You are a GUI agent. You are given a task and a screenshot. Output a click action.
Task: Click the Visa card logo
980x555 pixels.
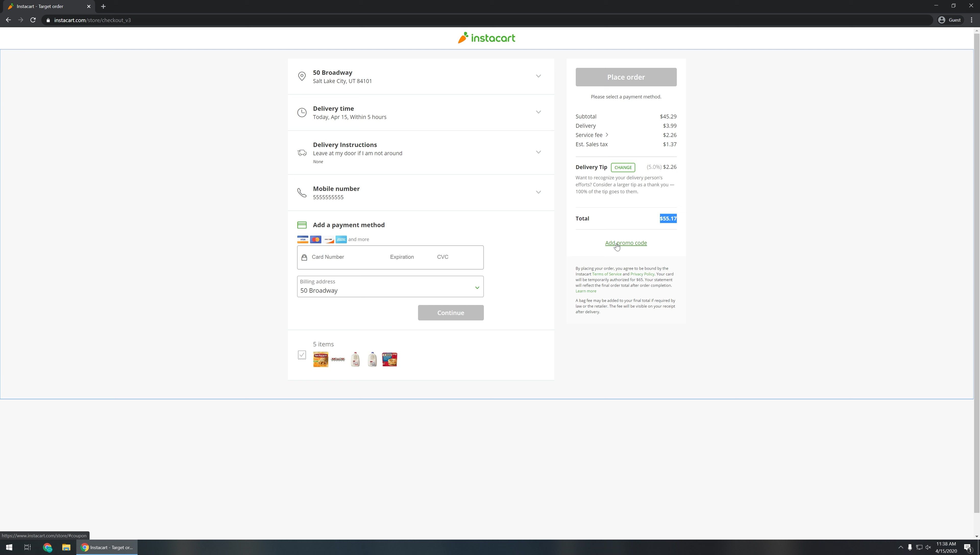click(302, 239)
